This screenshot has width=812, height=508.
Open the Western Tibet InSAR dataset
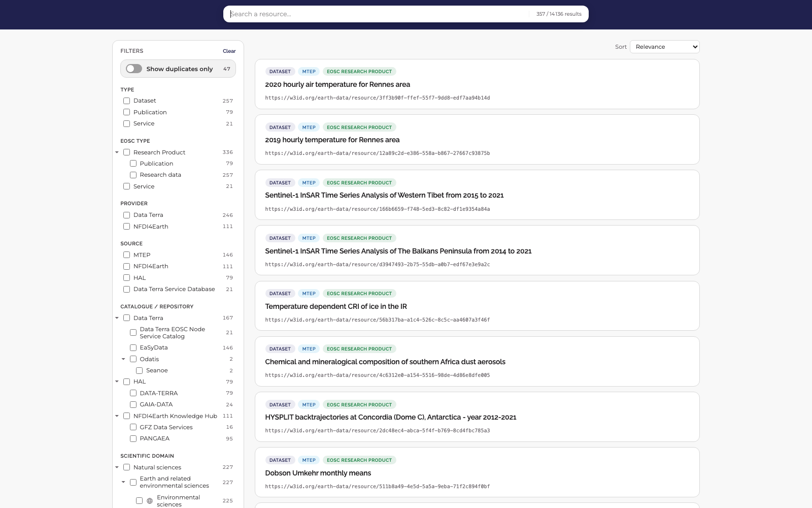coord(384,195)
